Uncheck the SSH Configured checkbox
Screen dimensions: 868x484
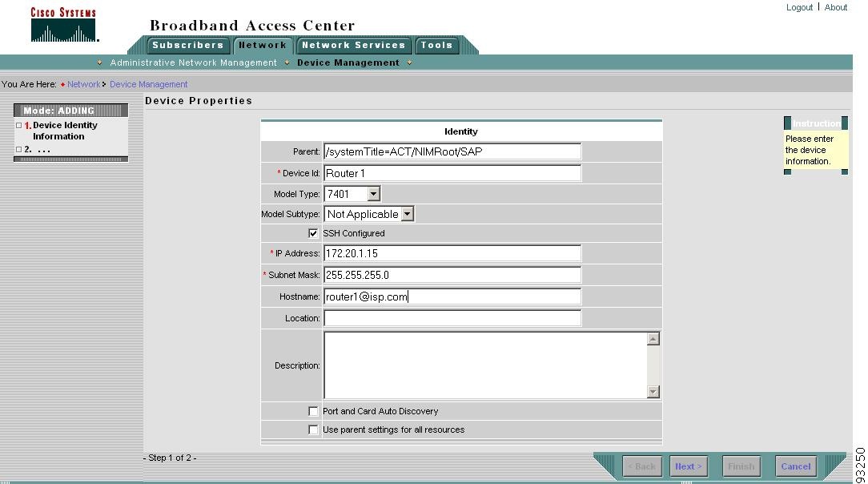(x=313, y=233)
